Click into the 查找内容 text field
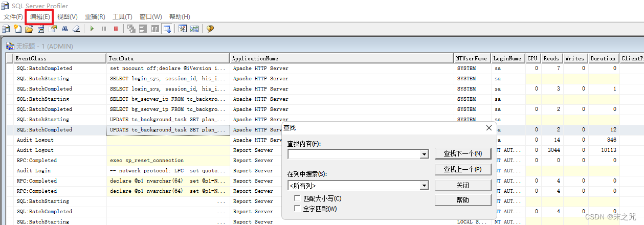This screenshot has width=644, height=225. [353, 154]
